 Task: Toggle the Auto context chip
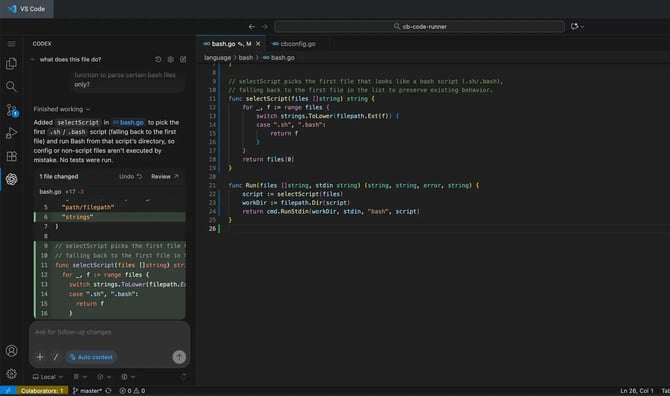[91, 357]
